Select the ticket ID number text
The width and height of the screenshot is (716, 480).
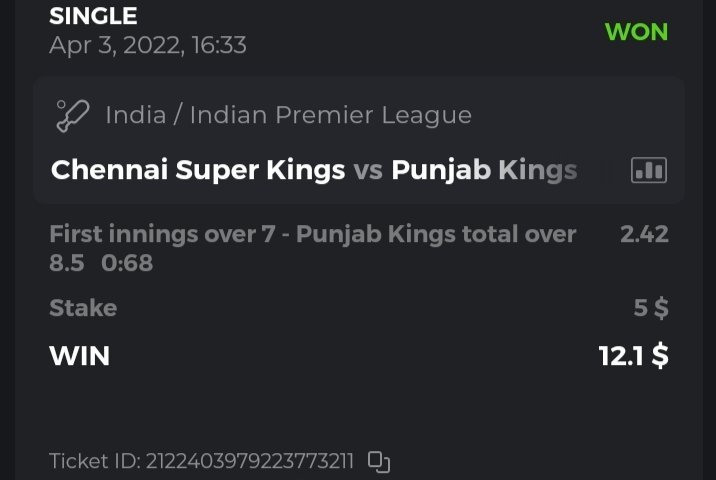point(250,461)
